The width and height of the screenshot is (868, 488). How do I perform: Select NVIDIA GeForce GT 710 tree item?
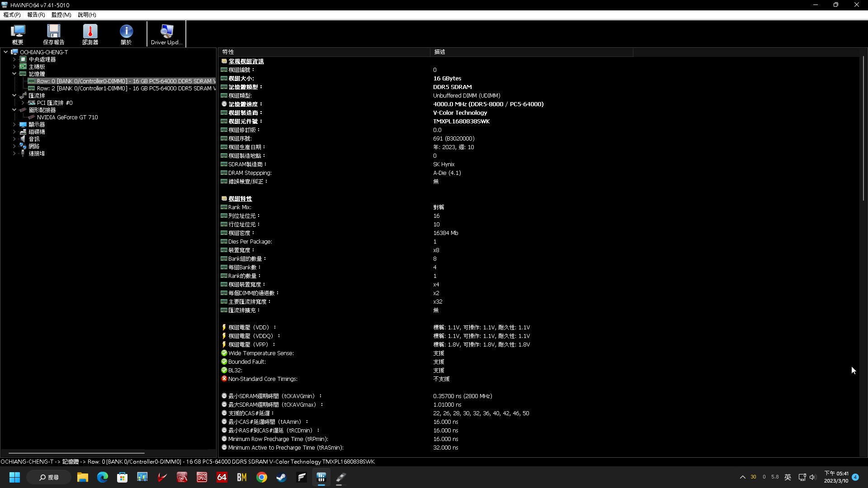pyautogui.click(x=67, y=117)
